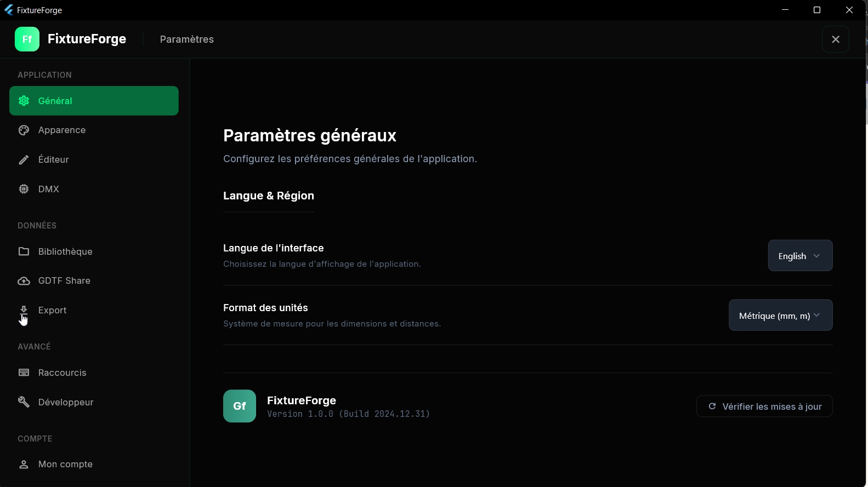Click the Paramètres généraux heading
Screen dimensions: 868x487
pos(310,135)
